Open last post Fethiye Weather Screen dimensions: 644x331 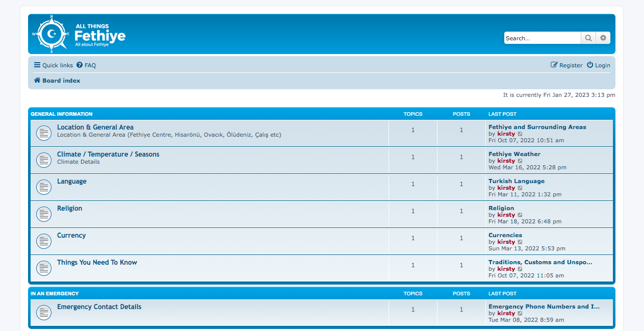[x=514, y=154]
